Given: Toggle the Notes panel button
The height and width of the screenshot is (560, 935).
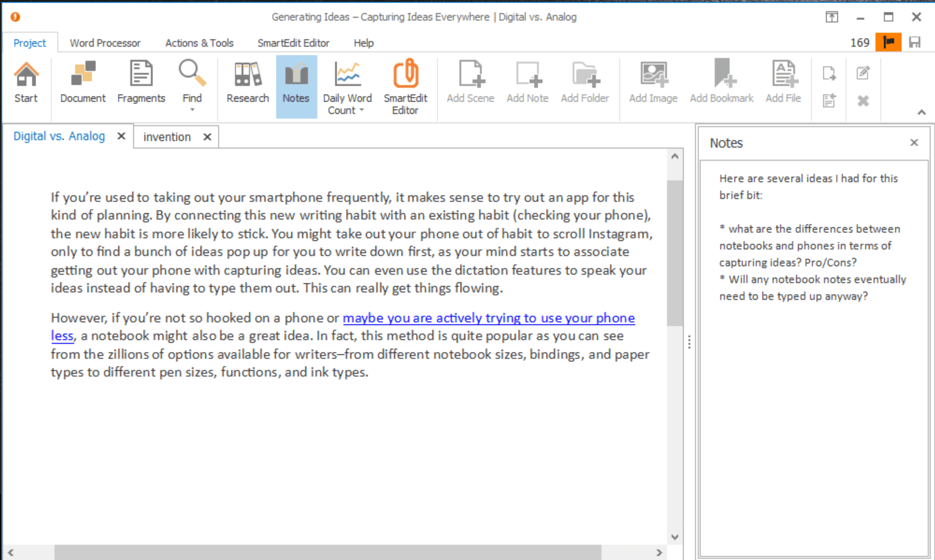Looking at the screenshot, I should coord(296,87).
